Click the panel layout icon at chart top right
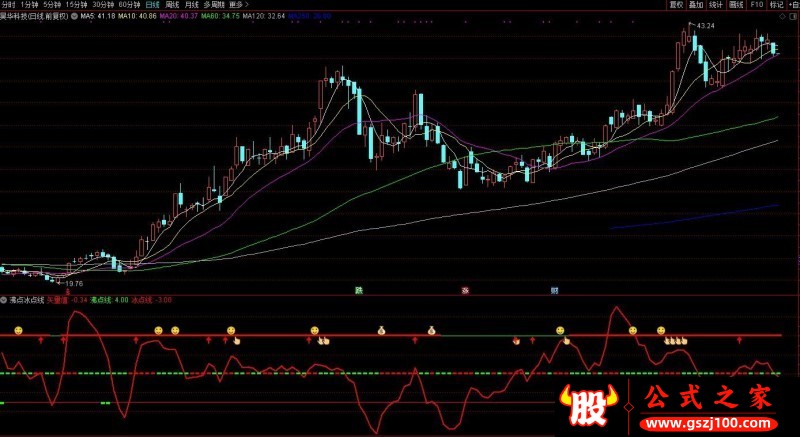The height and width of the screenshot is (437, 800). pos(794,16)
